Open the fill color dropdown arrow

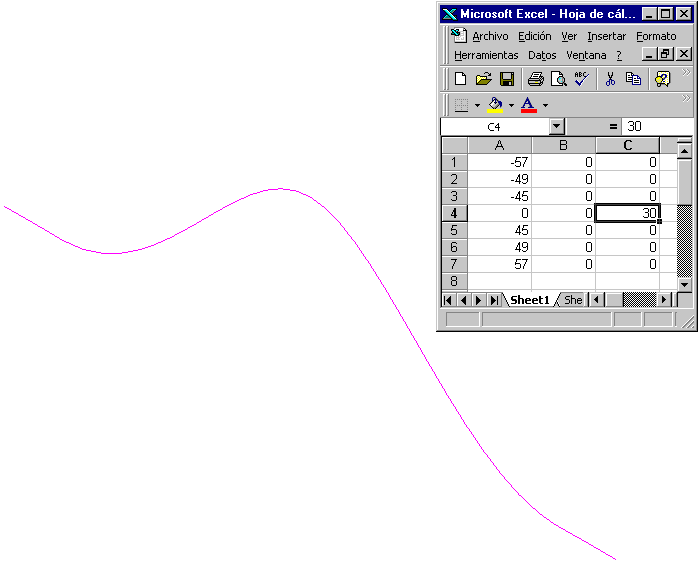point(511,105)
